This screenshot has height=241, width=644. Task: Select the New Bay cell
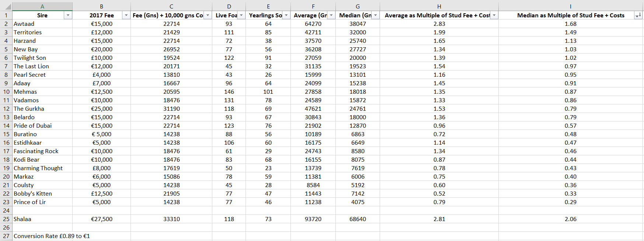pyautogui.click(x=42, y=49)
